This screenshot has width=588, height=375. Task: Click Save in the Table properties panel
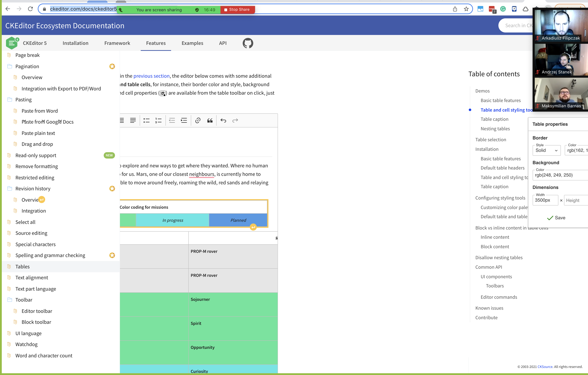(556, 218)
